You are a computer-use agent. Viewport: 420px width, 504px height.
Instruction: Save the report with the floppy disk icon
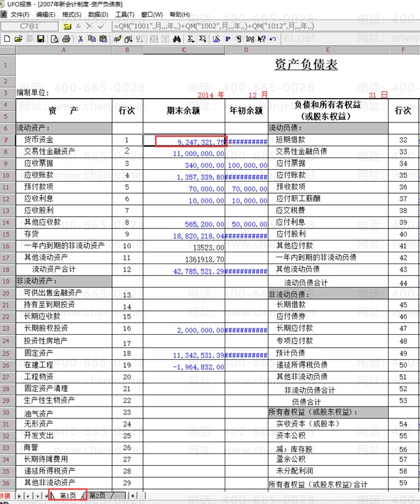click(x=41, y=39)
